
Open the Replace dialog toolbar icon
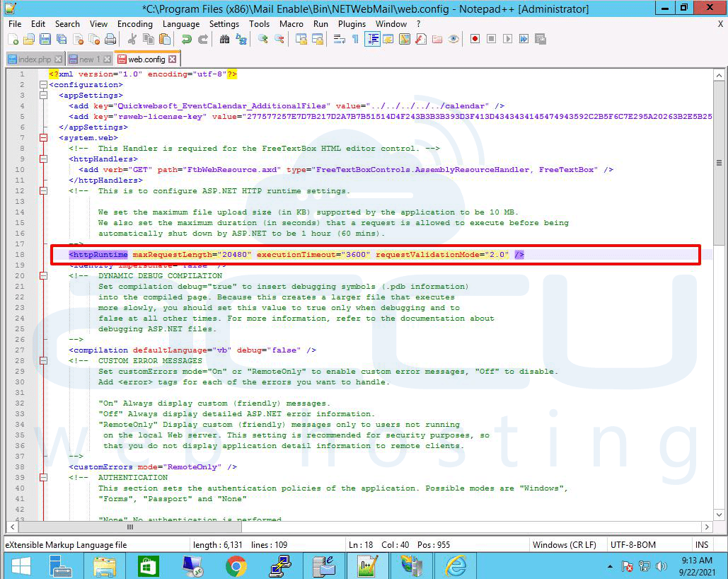(241, 40)
